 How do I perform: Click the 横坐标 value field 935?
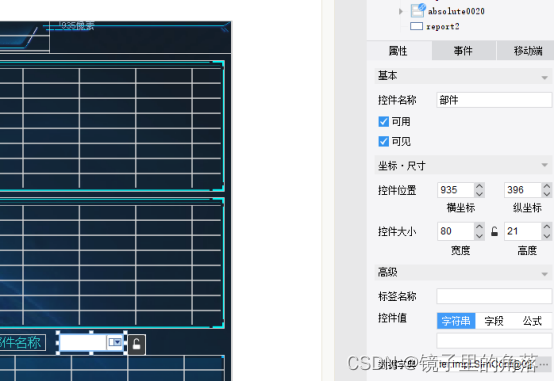coord(455,190)
